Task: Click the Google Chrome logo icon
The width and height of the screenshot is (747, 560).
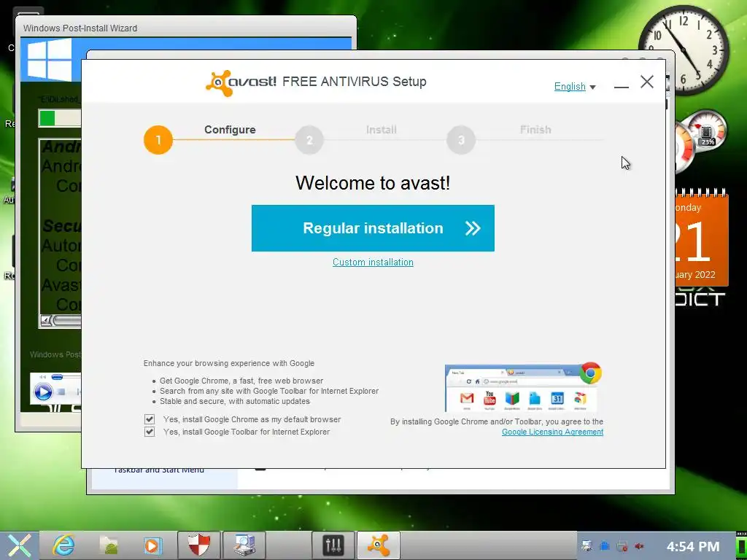Action: tap(590, 373)
